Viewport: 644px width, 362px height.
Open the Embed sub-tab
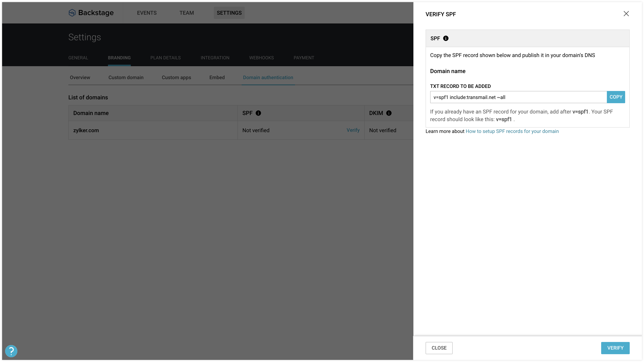(217, 78)
